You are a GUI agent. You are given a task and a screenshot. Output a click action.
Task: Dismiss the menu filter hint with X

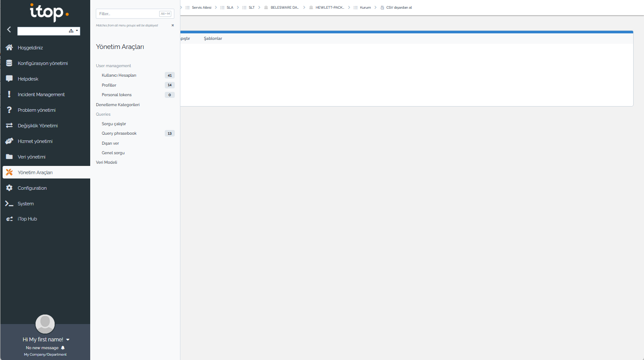(173, 26)
